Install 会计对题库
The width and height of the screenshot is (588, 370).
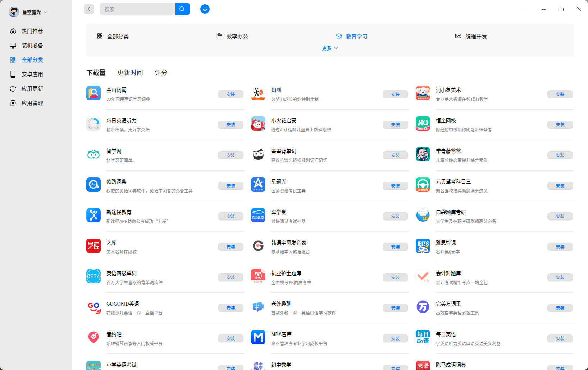click(x=560, y=277)
